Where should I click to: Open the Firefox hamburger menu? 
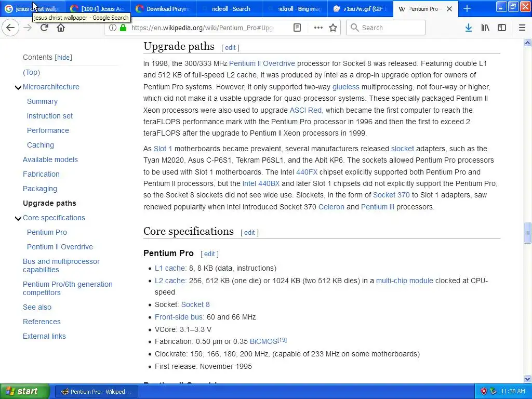point(522,28)
